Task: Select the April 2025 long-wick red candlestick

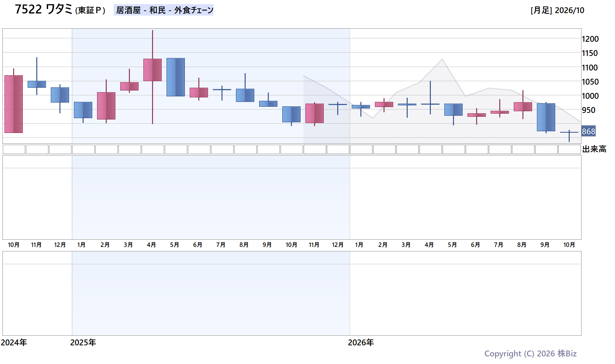Action: [x=152, y=70]
